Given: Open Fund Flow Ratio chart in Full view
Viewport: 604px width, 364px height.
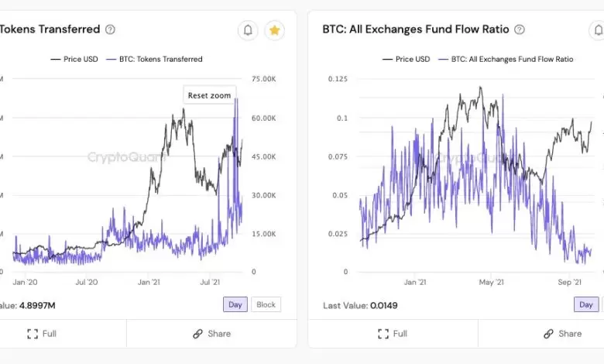Looking at the screenshot, I should [392, 334].
